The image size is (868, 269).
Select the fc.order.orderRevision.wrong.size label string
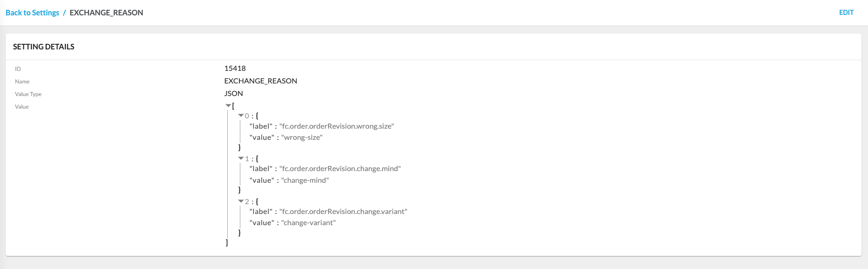(x=337, y=126)
